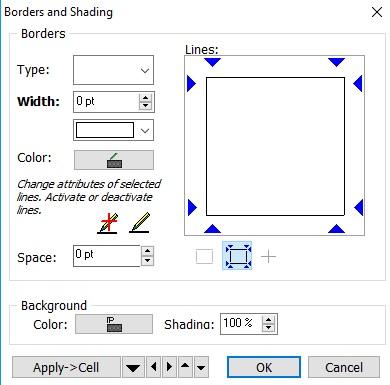Toggle the bottom border's right arrow marker

click(x=336, y=228)
